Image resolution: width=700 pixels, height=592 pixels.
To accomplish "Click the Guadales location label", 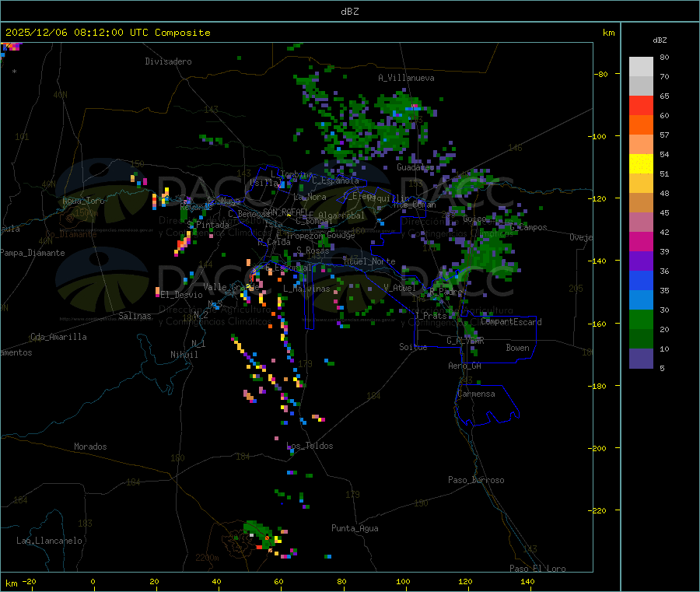I will (415, 167).
